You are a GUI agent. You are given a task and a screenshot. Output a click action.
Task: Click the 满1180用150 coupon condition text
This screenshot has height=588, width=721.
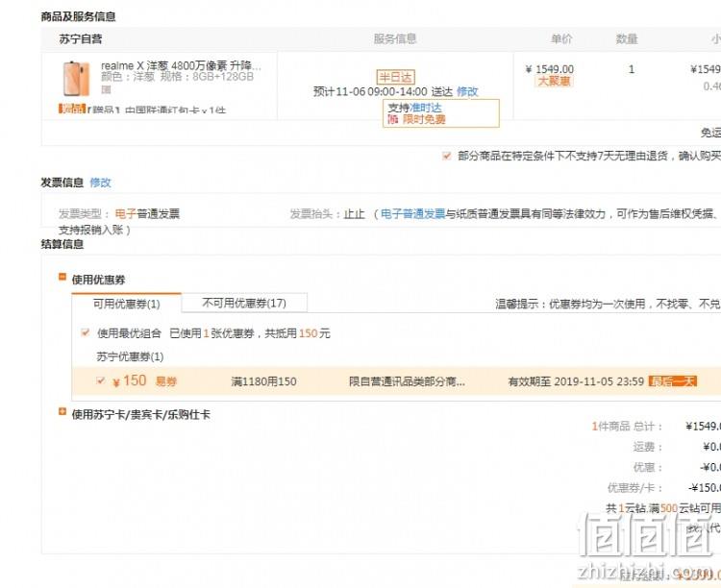click(263, 381)
